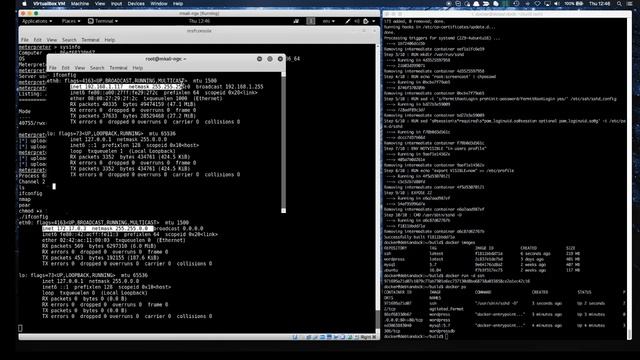Click the macOS battery 100% indicator

click(x=573, y=4)
